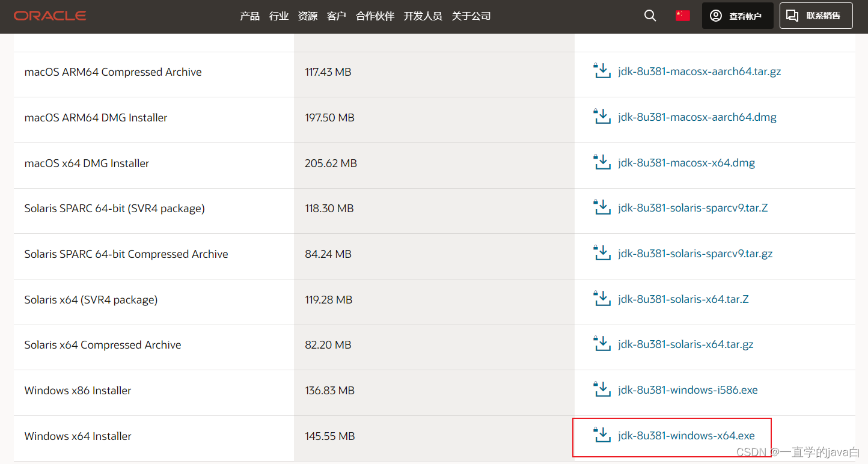Click download icon for jdk-8u381-solaris-x64.tar.Z
The height and width of the screenshot is (464, 868).
coord(602,299)
